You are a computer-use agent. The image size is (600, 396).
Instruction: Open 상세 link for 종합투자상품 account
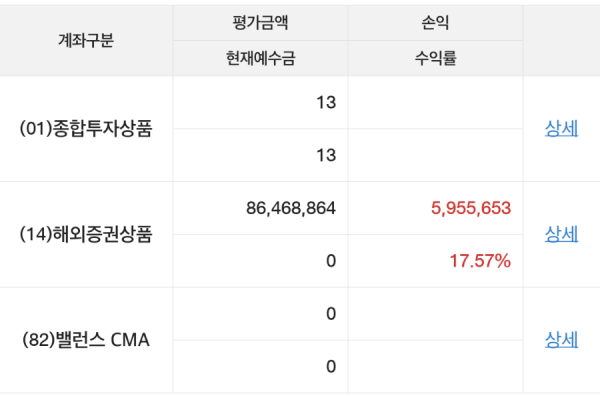click(x=561, y=129)
